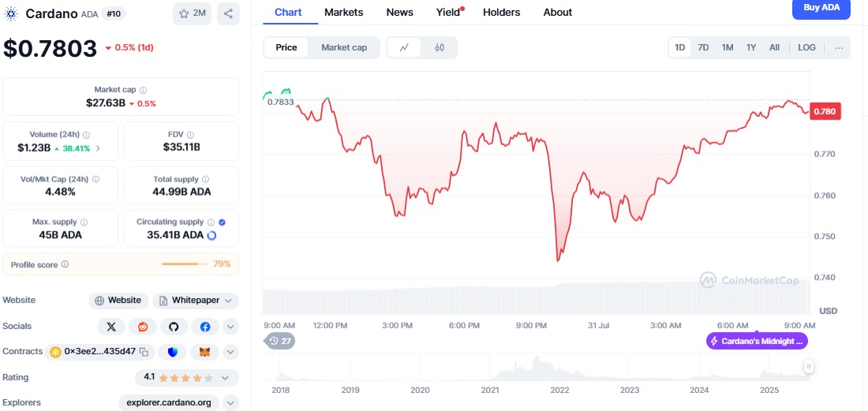
Task: Open Cardano's Reddit social icon
Action: tap(143, 326)
